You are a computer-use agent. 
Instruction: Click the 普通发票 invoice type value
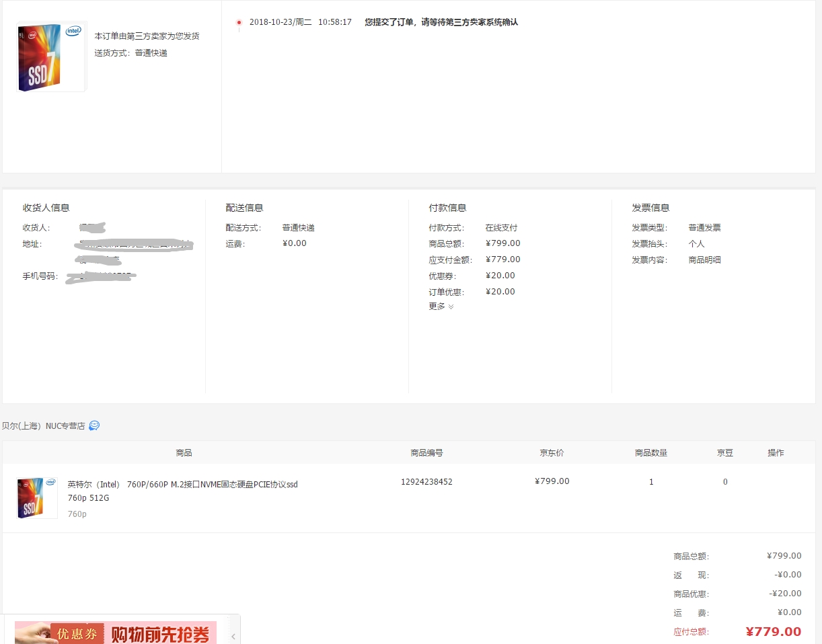point(705,228)
